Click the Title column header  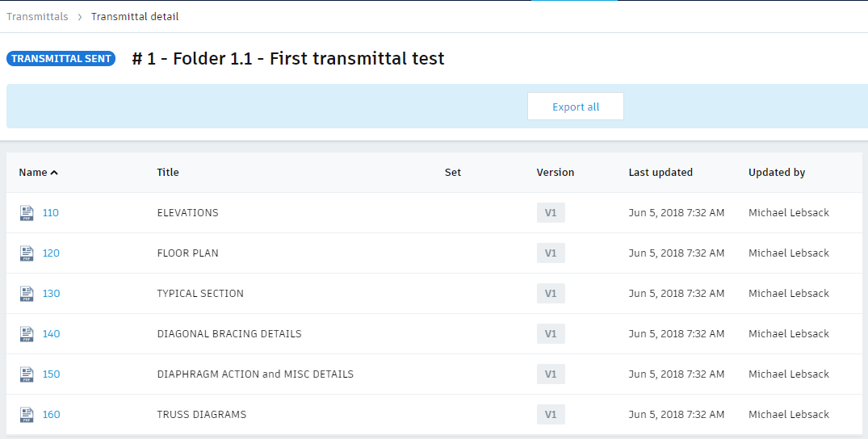(168, 172)
